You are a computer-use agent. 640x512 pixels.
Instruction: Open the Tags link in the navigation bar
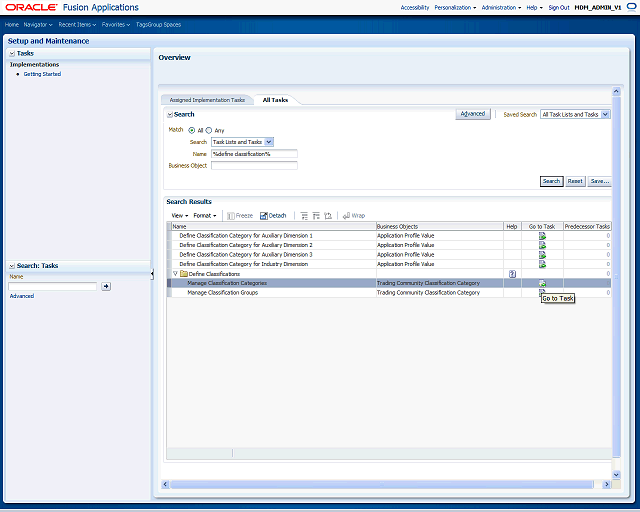coord(141,24)
